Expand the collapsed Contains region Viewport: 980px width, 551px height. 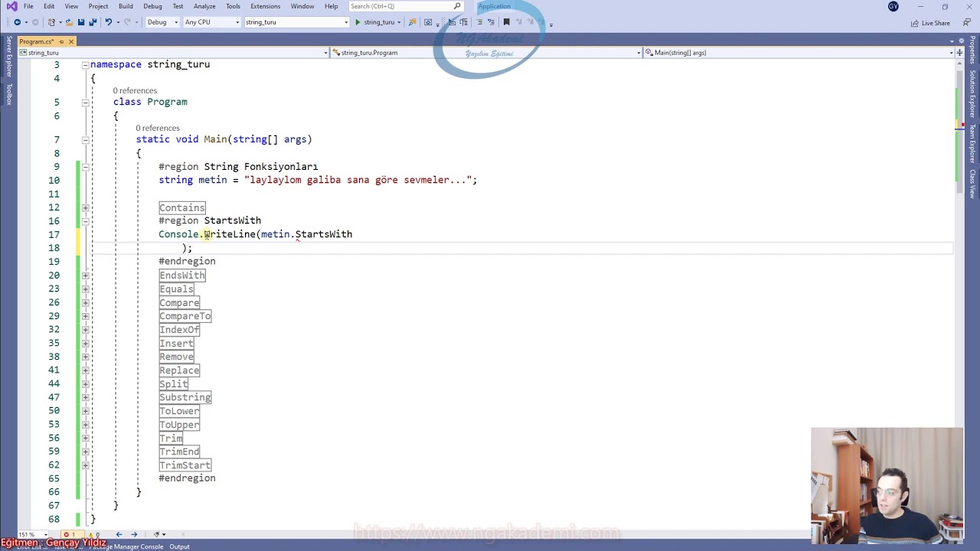tap(85, 207)
